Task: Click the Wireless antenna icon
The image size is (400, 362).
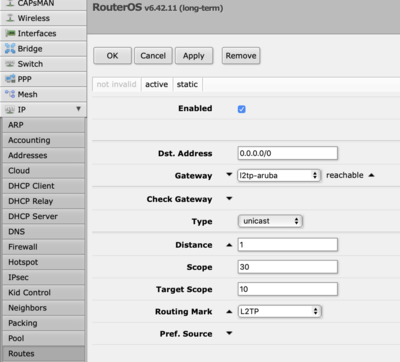Action: [x=10, y=18]
